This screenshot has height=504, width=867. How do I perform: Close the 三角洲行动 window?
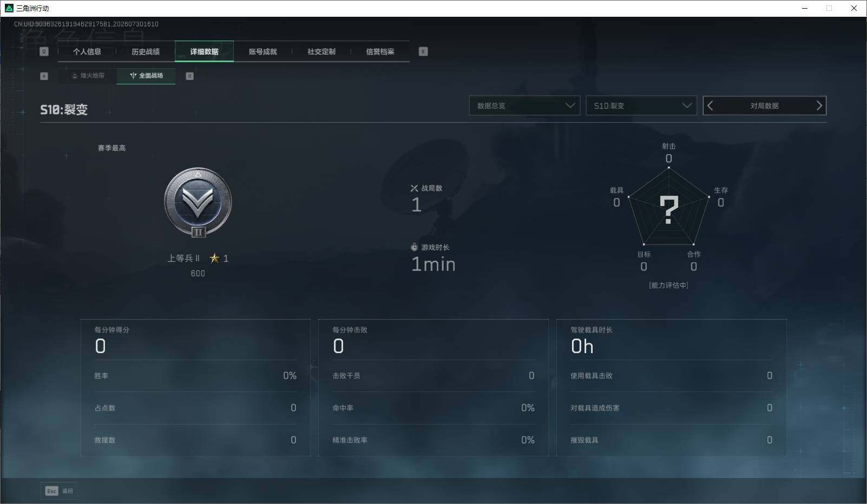click(854, 8)
